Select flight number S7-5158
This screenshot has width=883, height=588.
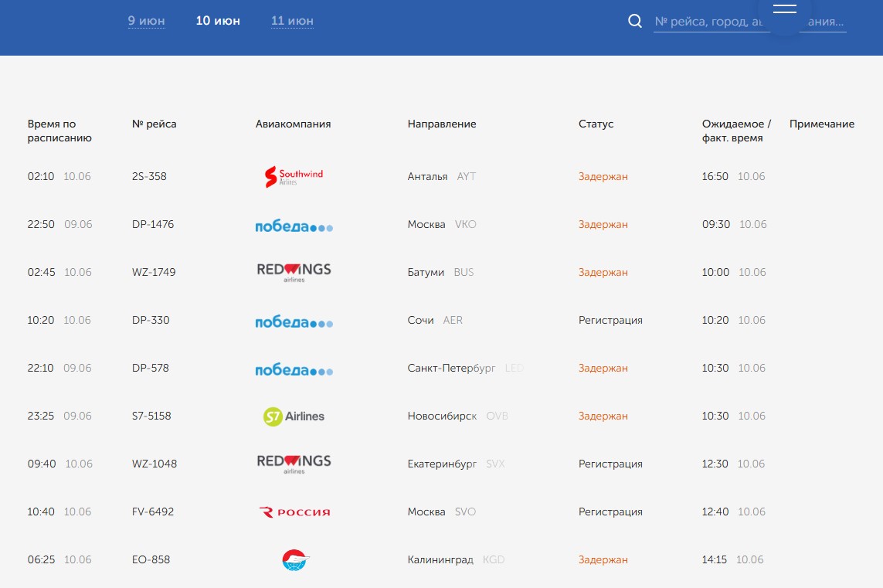[x=151, y=416]
